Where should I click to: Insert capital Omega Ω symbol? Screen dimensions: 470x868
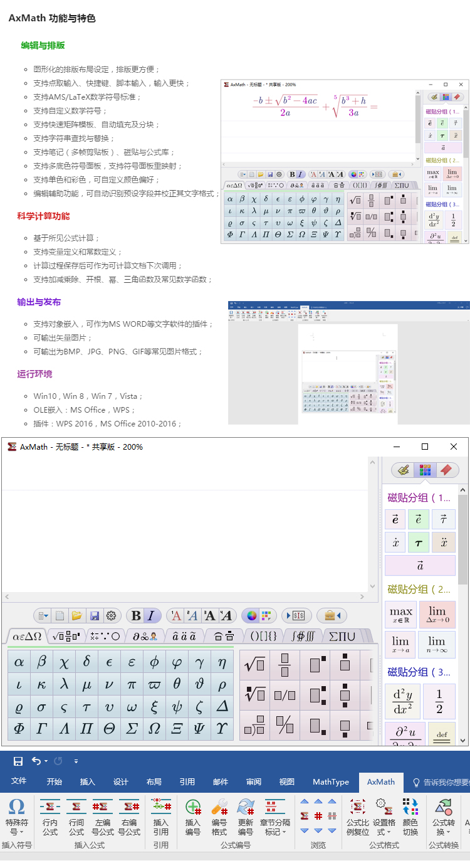click(x=154, y=729)
